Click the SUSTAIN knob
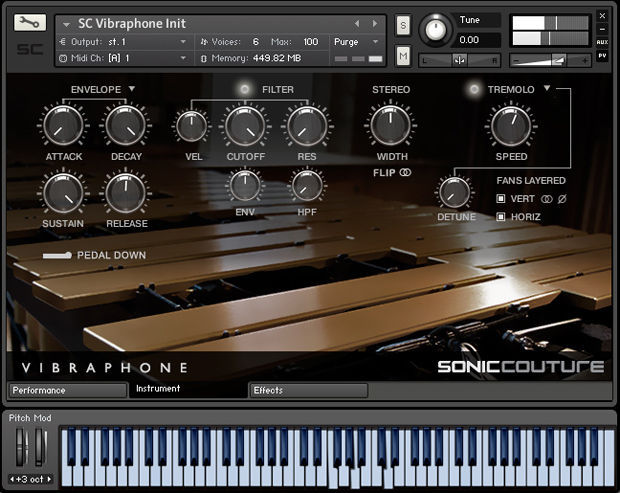Viewport: 620px width, 493px height. tap(63, 193)
